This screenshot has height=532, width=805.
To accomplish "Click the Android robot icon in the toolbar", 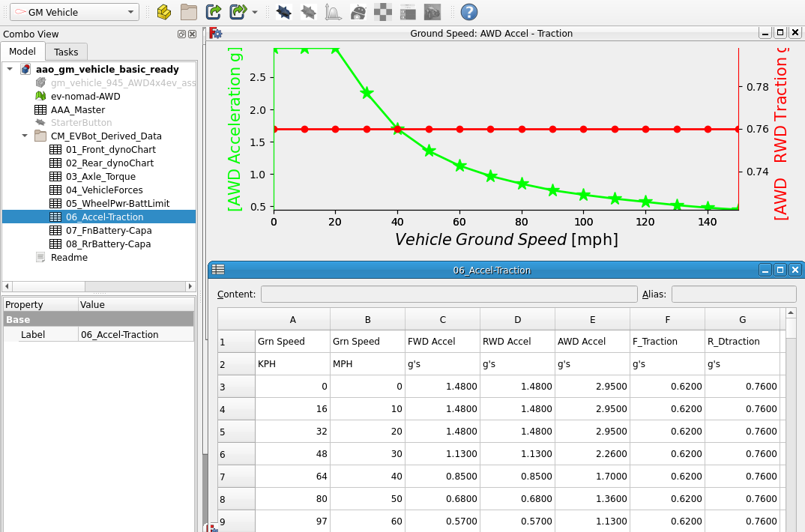I will [x=358, y=12].
